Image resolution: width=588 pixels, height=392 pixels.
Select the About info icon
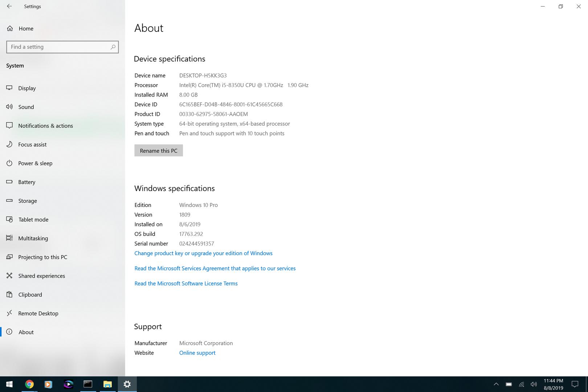point(9,332)
